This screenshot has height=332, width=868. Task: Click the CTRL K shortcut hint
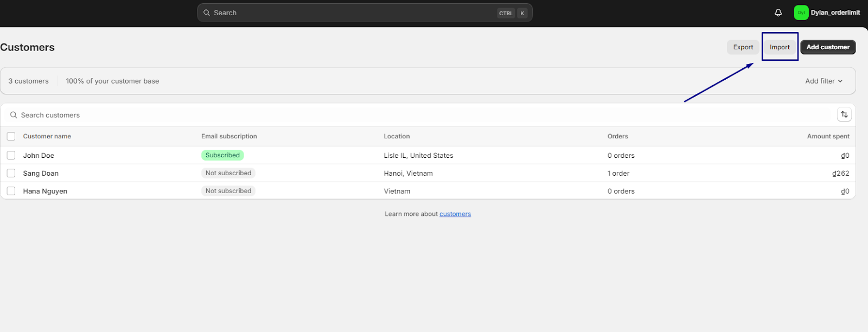(x=513, y=13)
